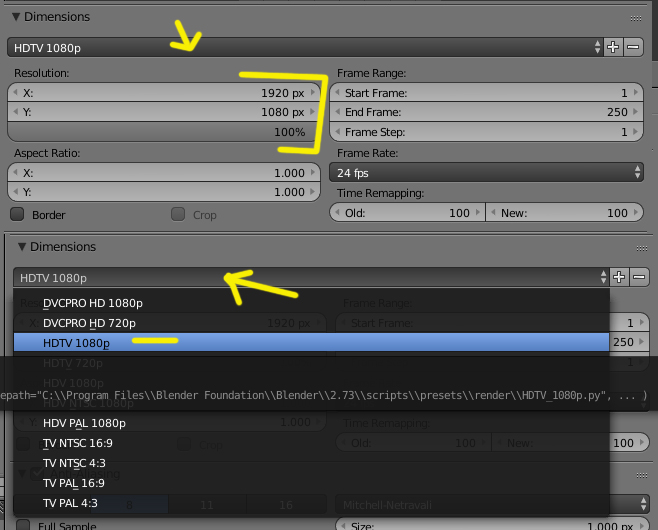The height and width of the screenshot is (530, 658).
Task: Select TV NTSC 4:3 preset
Action: 311,463
